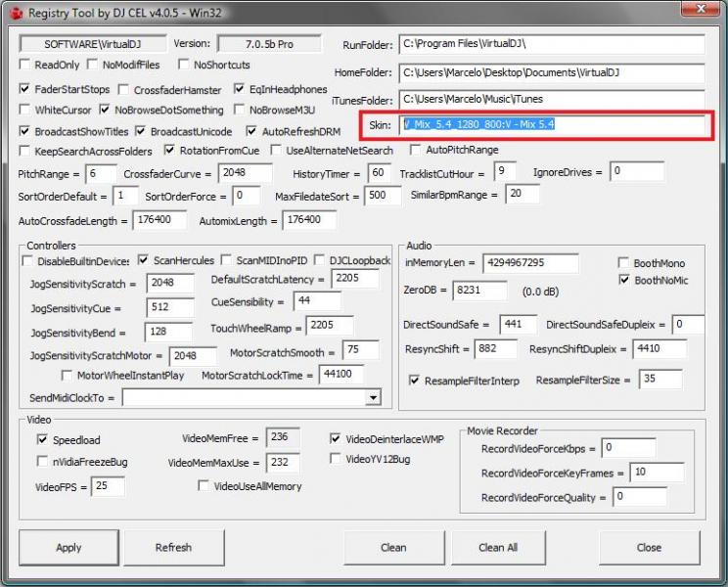The image size is (728, 587).
Task: Open the SendMidiClockTo dropdown arrow
Action: (373, 397)
